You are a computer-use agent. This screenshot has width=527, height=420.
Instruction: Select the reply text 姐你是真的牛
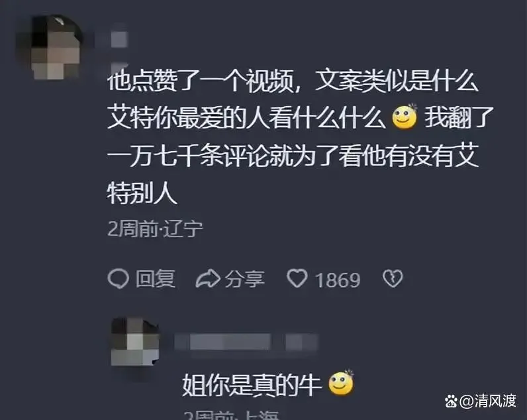tap(252, 385)
